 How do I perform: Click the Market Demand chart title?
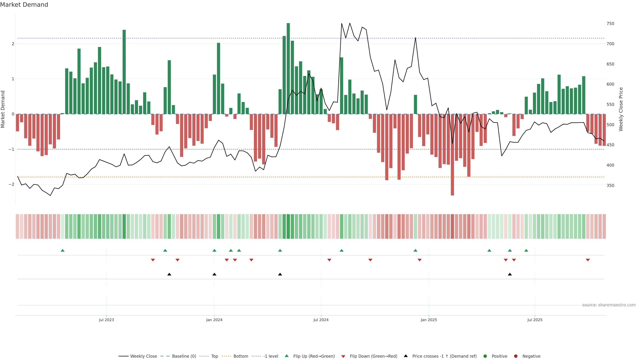tap(24, 5)
